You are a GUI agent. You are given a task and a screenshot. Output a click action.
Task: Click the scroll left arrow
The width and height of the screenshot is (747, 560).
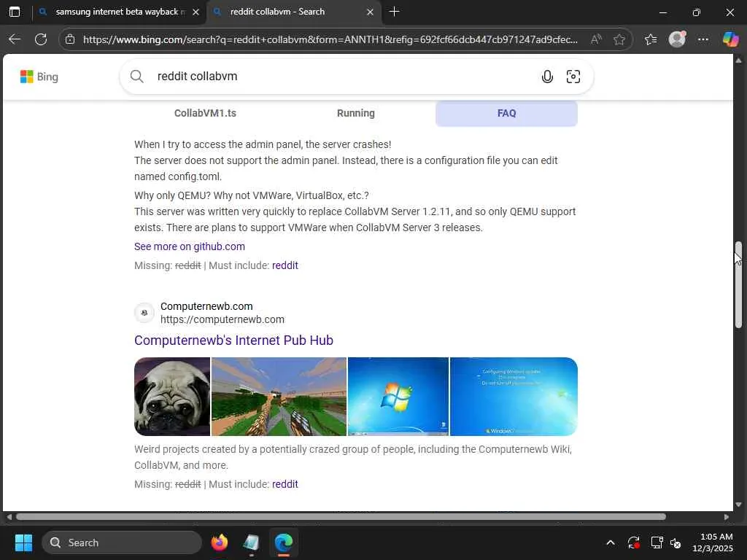(x=9, y=517)
